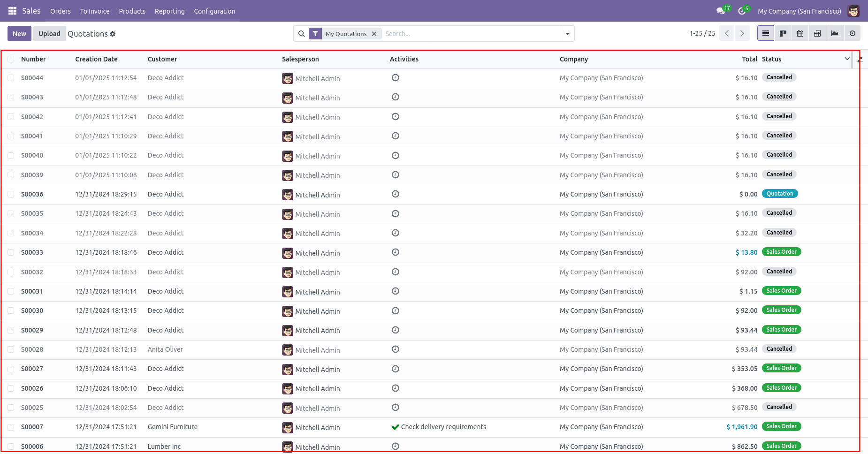Select the checkbox for order S00028
This screenshot has height=454, width=868.
coord(11,349)
